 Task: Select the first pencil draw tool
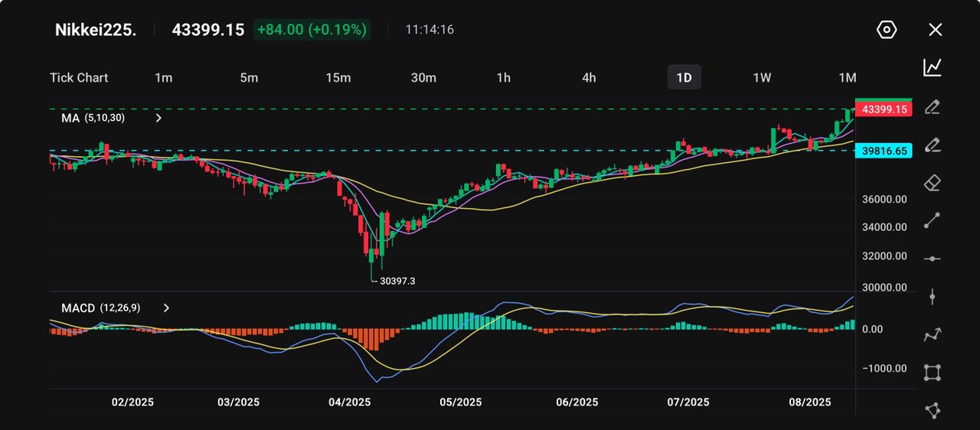click(932, 106)
